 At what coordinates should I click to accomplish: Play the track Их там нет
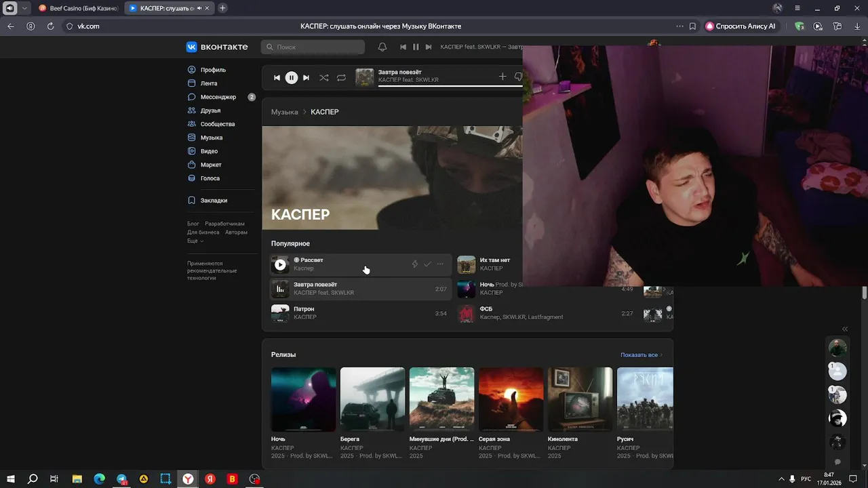pyautogui.click(x=466, y=264)
